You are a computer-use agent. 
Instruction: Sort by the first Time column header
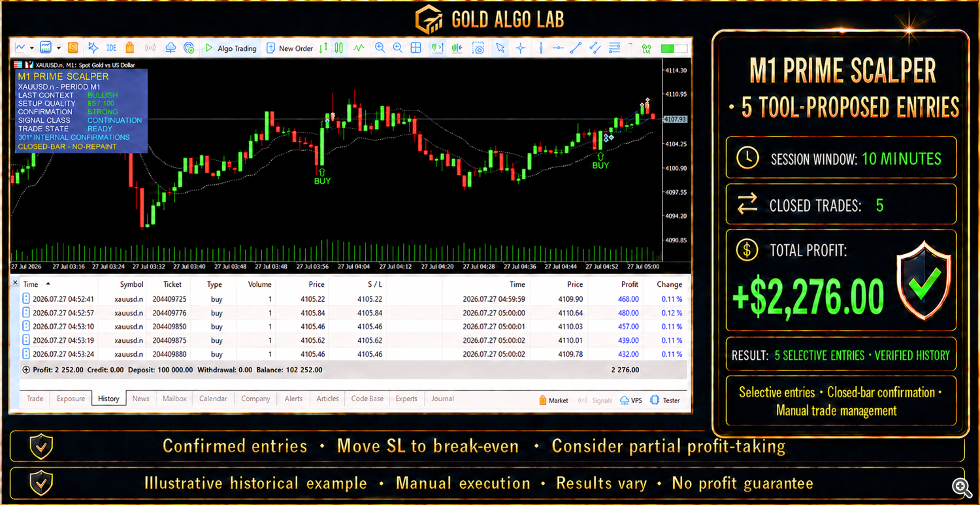point(31,284)
